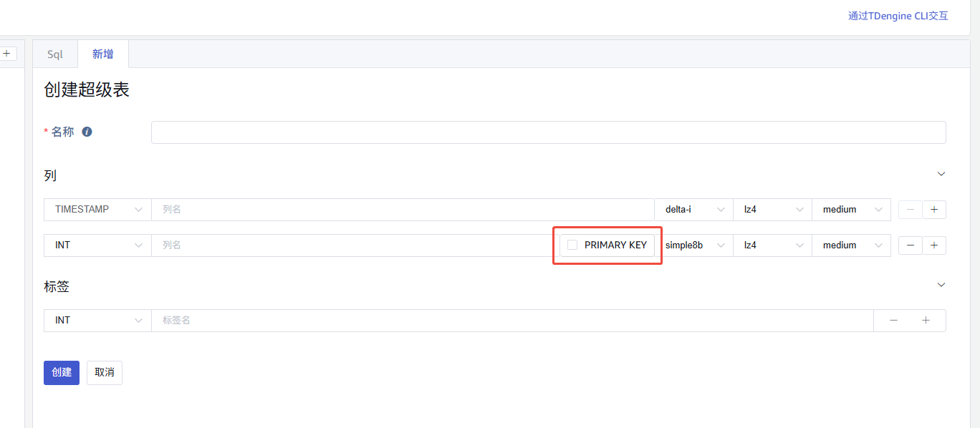
Task: Click disabled minus on TIMESTAMP row
Action: tap(910, 210)
